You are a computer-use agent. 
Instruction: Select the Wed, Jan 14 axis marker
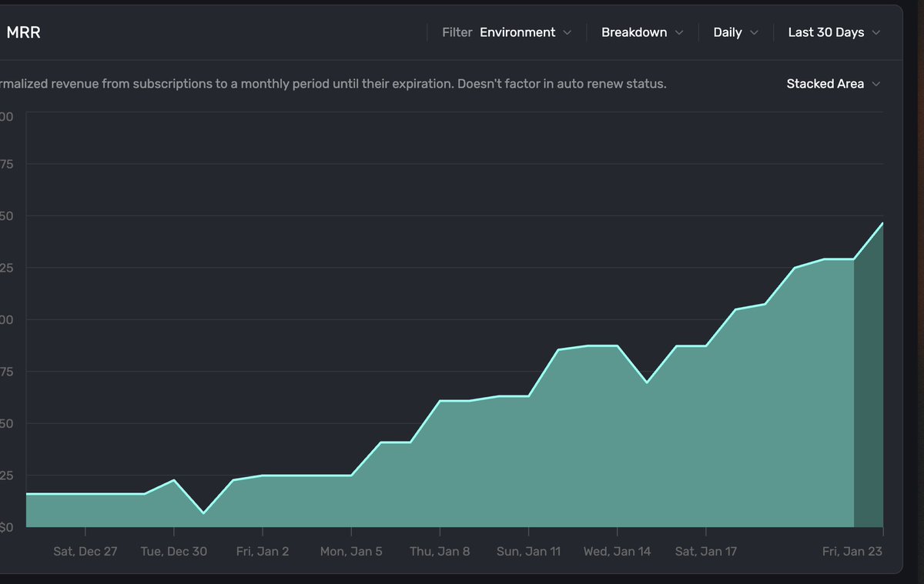pyautogui.click(x=617, y=551)
